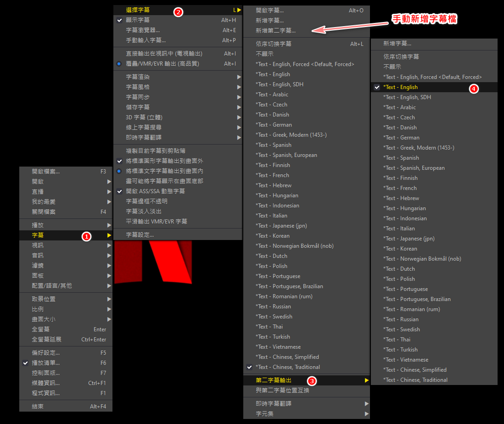Image resolution: width=504 pixels, height=424 pixels.
Task: Open the 播放清單... checked item
Action: [46, 363]
